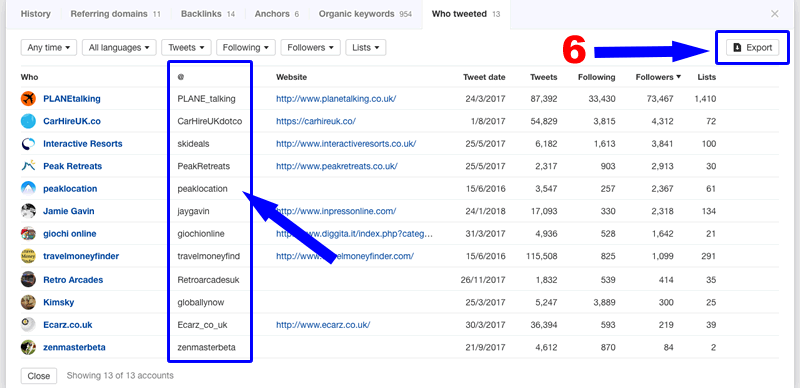This screenshot has height=388, width=800.
Task: Open the Interactive Resorts profile link
Action: tap(83, 143)
